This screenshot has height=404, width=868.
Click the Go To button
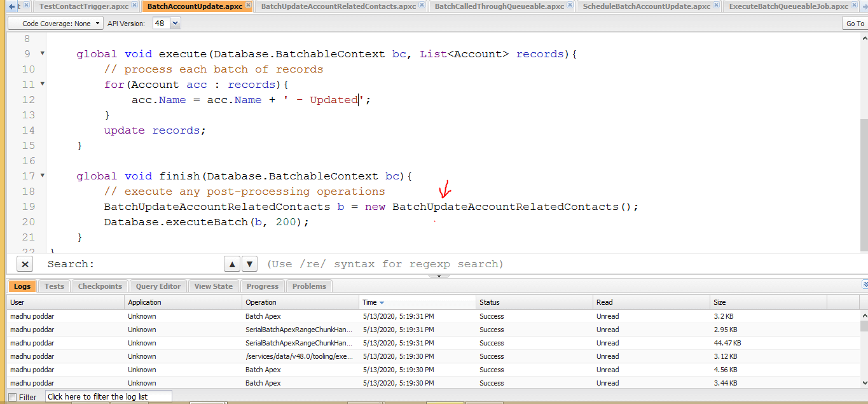pos(855,24)
